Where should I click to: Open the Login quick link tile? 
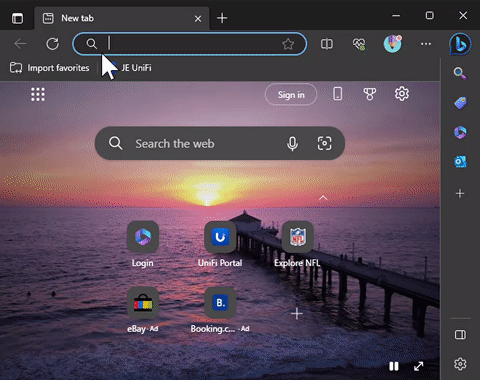143,244
